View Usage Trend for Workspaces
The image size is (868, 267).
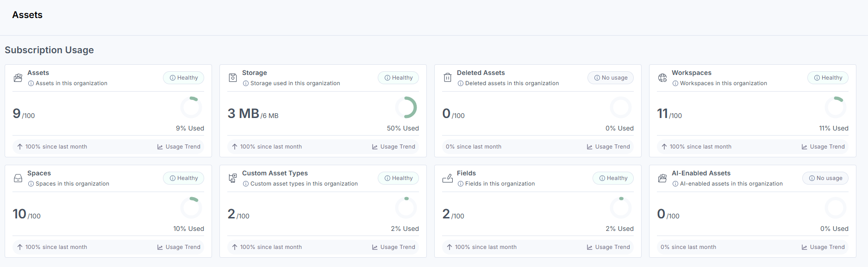pos(823,147)
